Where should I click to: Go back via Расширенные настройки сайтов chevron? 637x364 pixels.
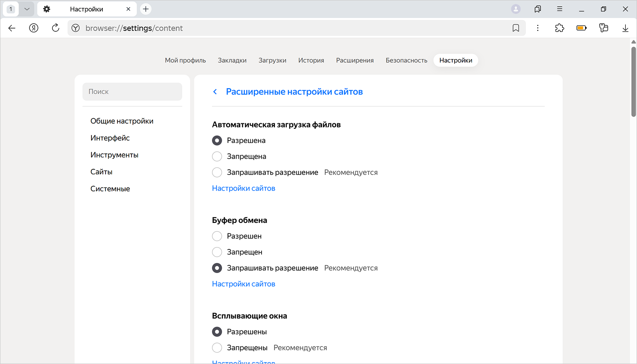[x=215, y=92]
